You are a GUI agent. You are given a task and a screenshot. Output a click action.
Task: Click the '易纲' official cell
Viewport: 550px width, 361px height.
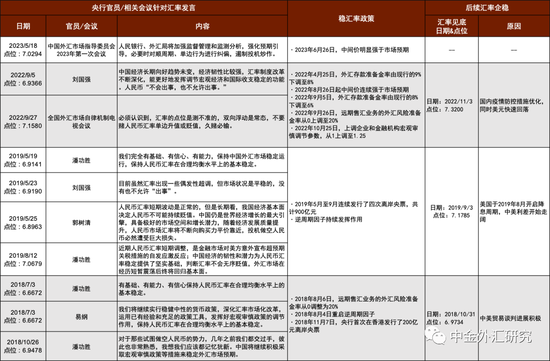tap(81, 317)
